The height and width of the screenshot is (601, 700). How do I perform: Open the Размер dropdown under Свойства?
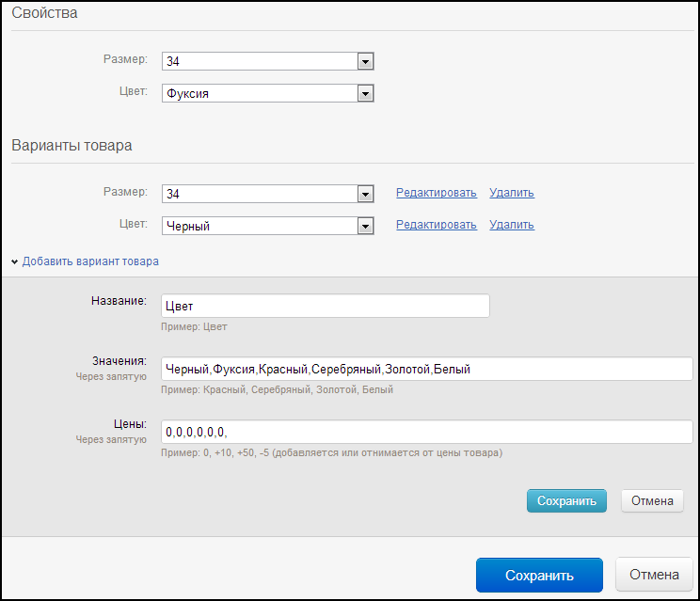point(267,61)
